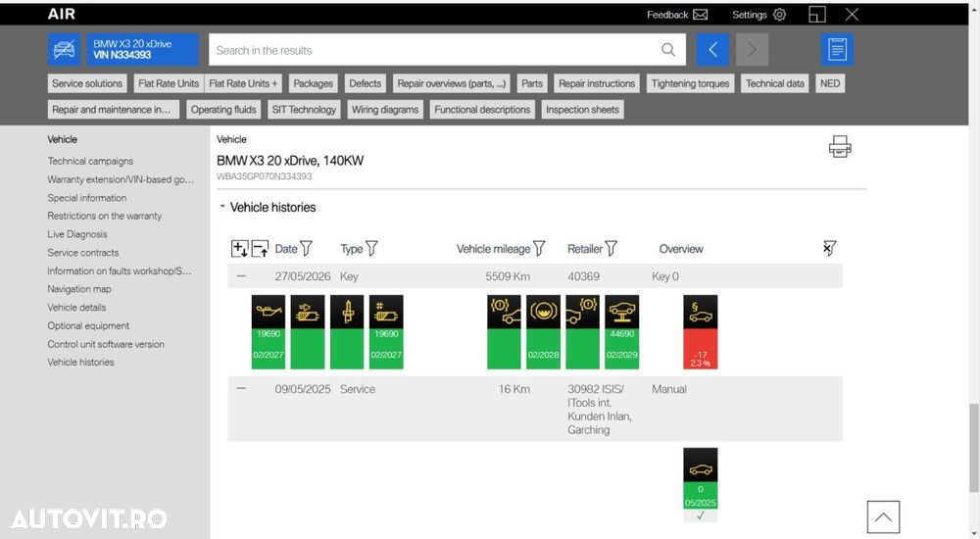Open Special information in sidebar
Viewport: 980px width, 539px height.
(87, 198)
